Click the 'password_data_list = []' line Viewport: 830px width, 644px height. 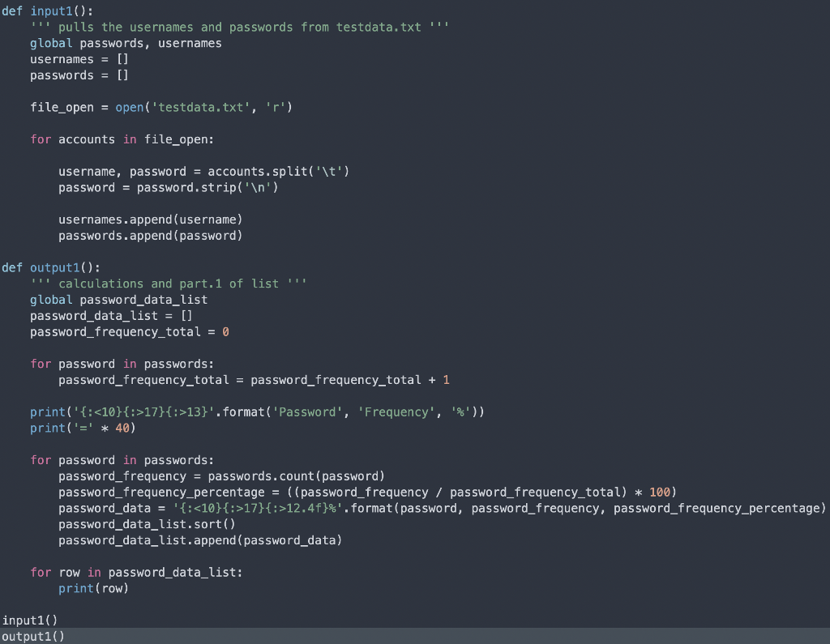(x=111, y=316)
